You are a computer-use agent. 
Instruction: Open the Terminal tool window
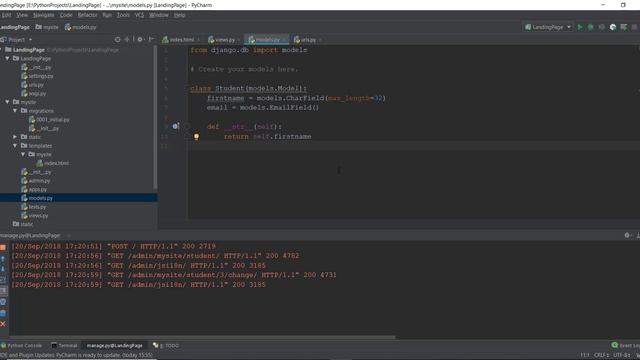[64, 346]
